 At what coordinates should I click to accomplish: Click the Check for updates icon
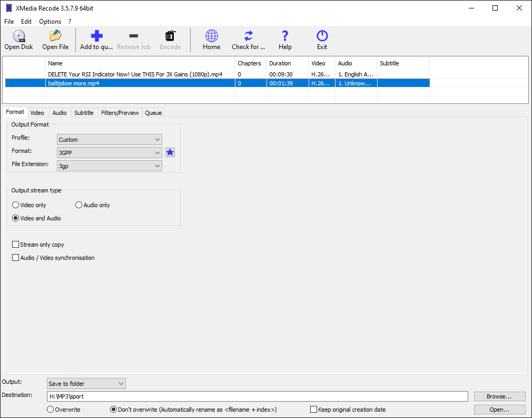click(248, 36)
